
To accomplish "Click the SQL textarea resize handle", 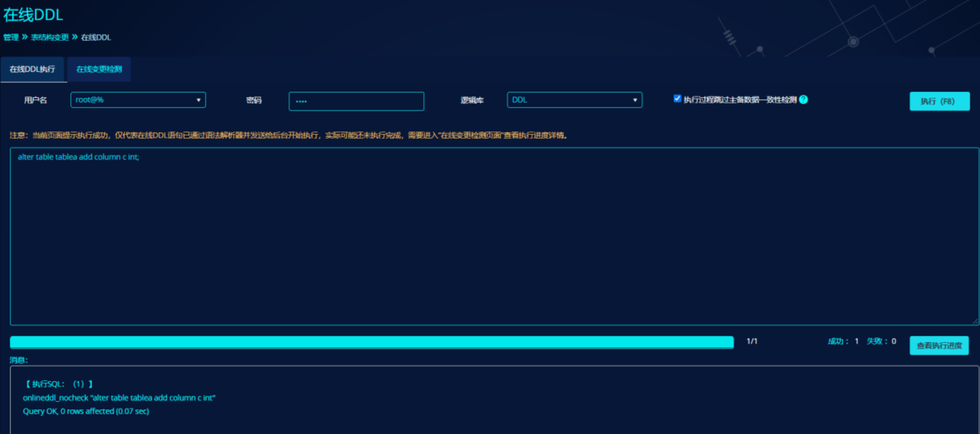I will [975, 321].
